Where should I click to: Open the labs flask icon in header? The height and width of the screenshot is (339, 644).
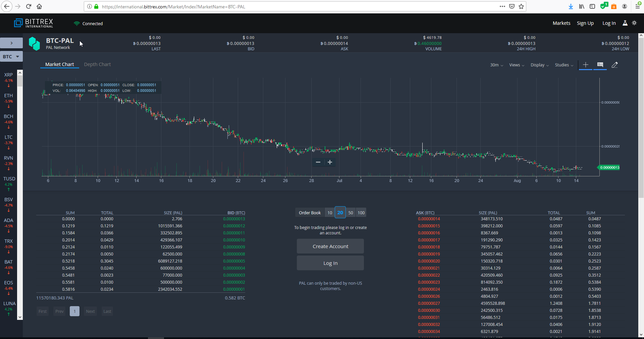coord(625,23)
